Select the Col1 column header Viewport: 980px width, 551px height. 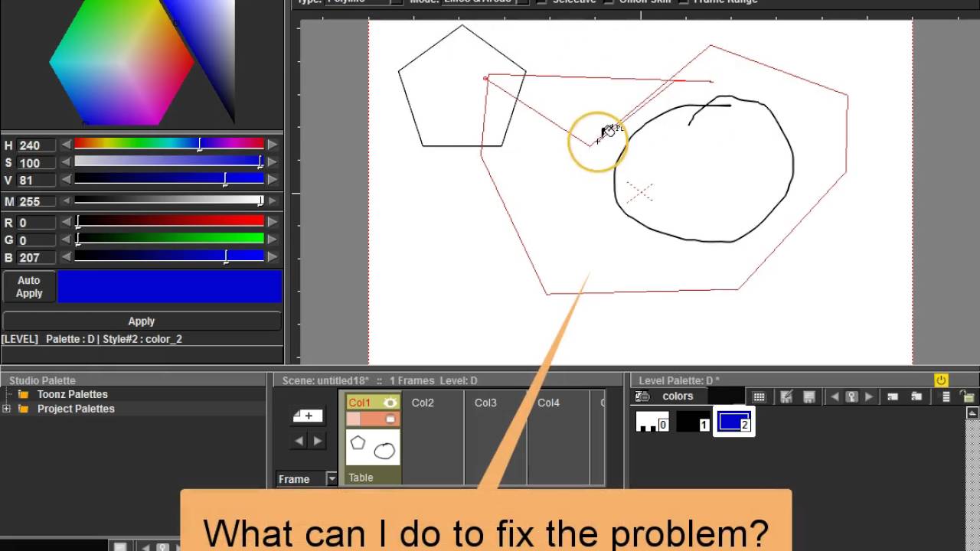tap(360, 403)
